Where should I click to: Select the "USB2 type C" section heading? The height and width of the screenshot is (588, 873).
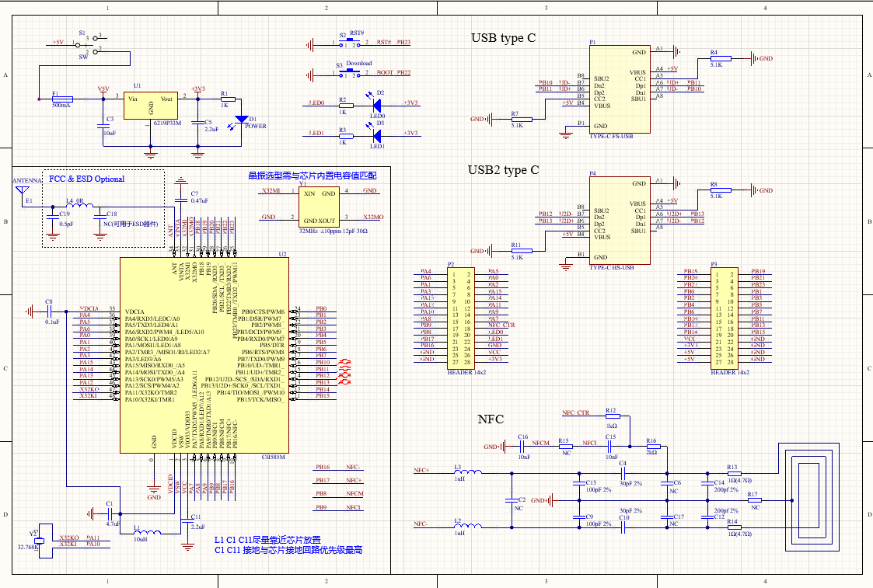(x=503, y=169)
